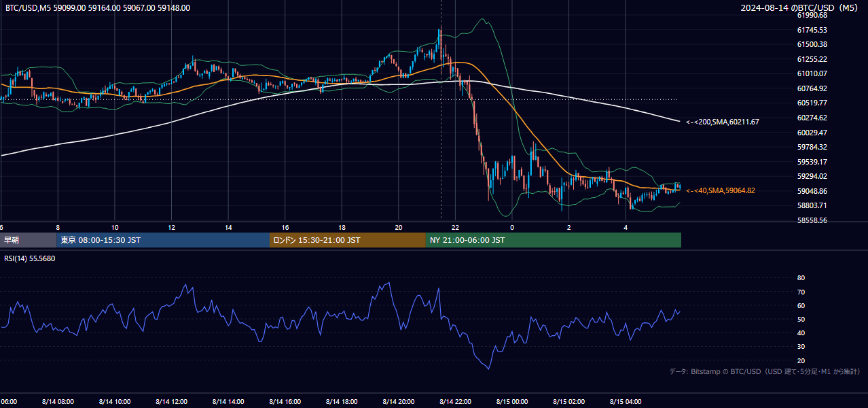Click the 60029.47 price axis label
This screenshot has height=408, width=868.
click(812, 133)
